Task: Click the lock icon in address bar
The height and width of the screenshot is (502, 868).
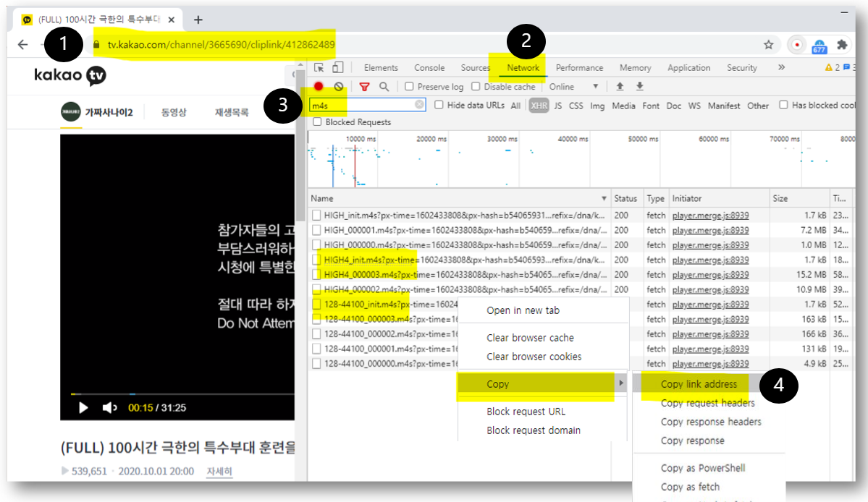Action: (96, 45)
